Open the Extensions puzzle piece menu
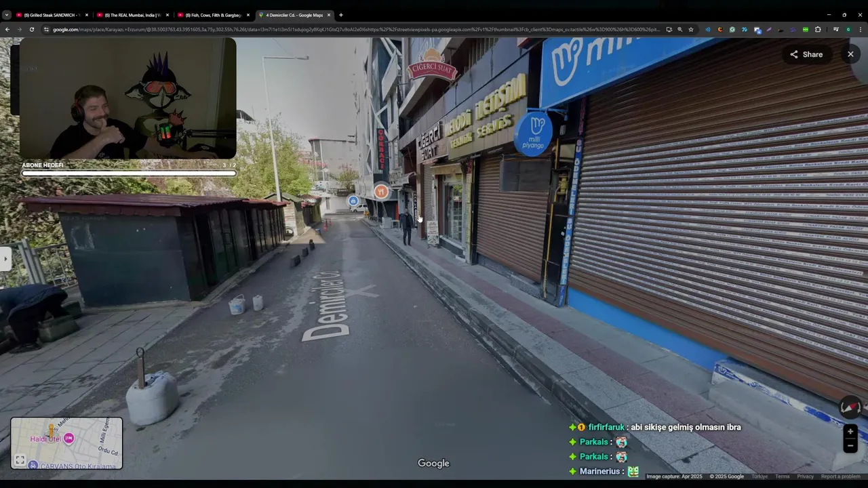868x488 pixels. tap(818, 29)
